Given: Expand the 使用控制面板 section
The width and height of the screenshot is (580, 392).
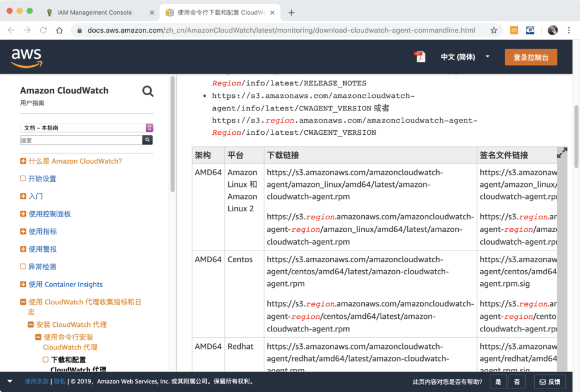Looking at the screenshot, I should [23, 214].
